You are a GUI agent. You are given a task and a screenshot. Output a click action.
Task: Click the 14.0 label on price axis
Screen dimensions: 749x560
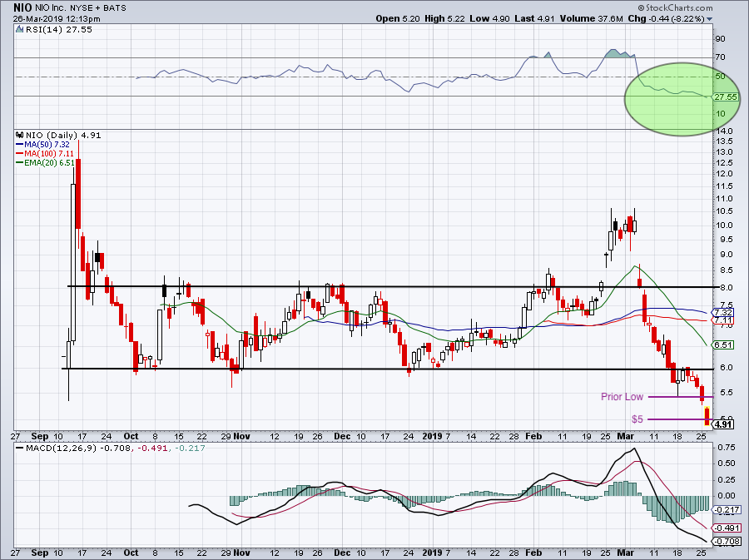point(724,131)
